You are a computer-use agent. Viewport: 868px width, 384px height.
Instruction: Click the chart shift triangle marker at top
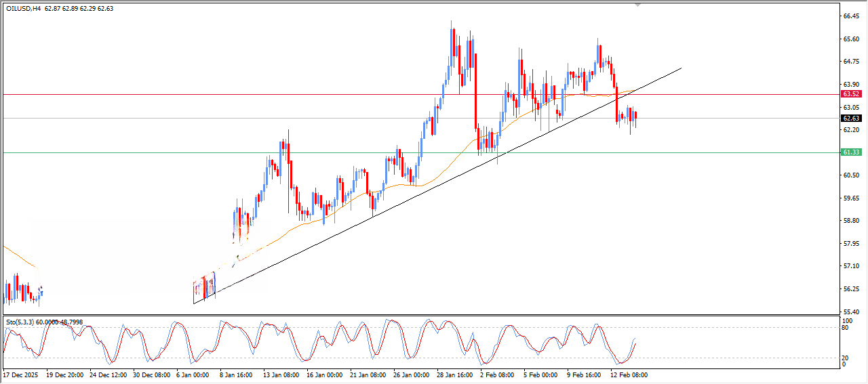[637, 5]
